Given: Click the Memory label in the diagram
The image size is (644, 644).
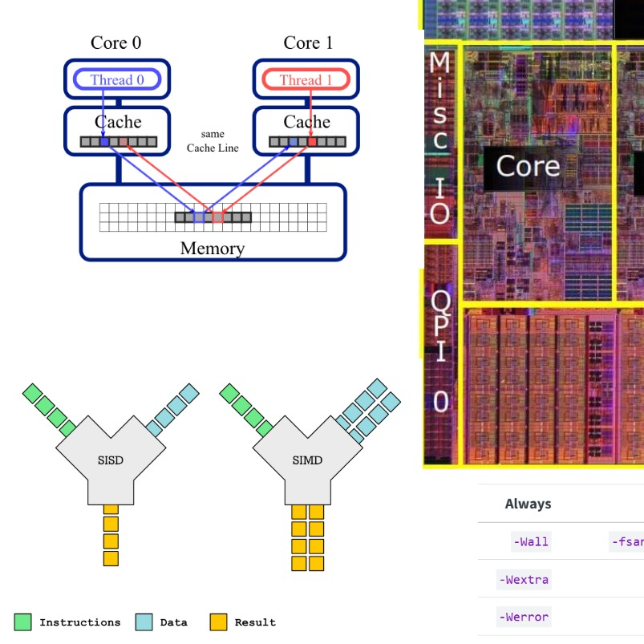Looking at the screenshot, I should 212,248.
